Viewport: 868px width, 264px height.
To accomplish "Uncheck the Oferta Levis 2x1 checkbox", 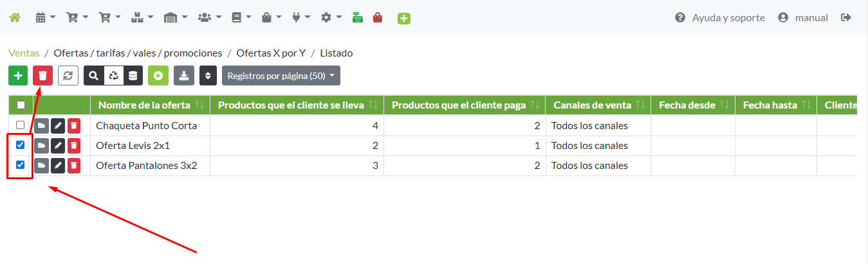I will click(x=21, y=145).
